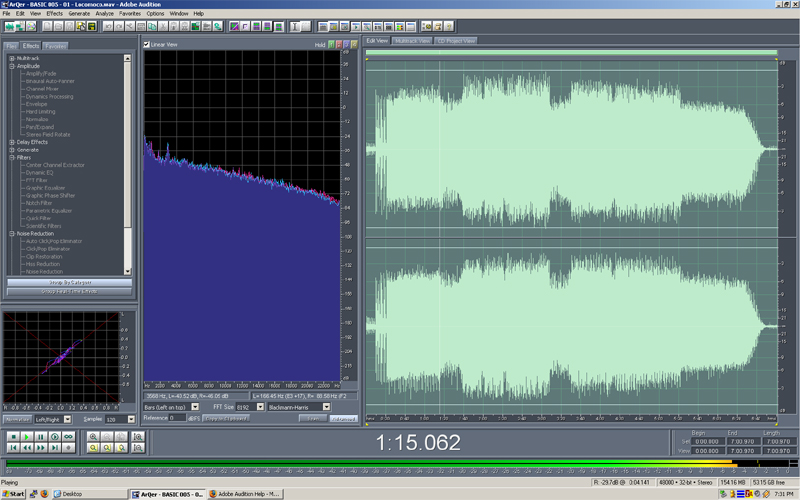Click the question mark Help toolbar icon
The height and width of the screenshot is (500, 800).
pos(448,26)
